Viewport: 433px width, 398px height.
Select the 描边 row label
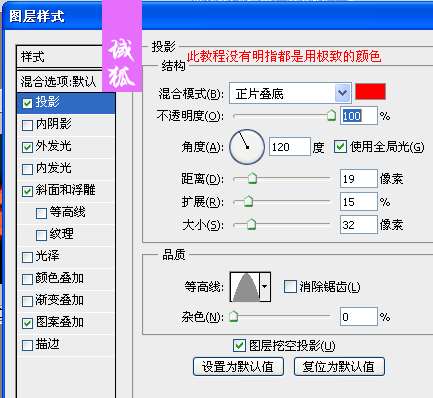(48, 344)
